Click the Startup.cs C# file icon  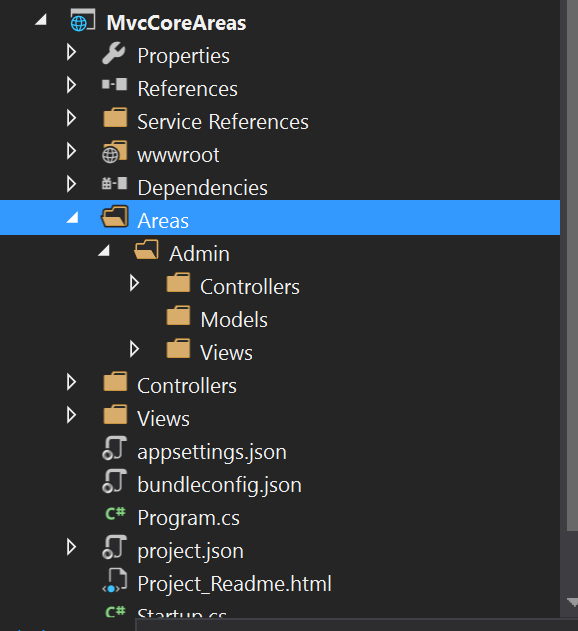[x=115, y=612]
